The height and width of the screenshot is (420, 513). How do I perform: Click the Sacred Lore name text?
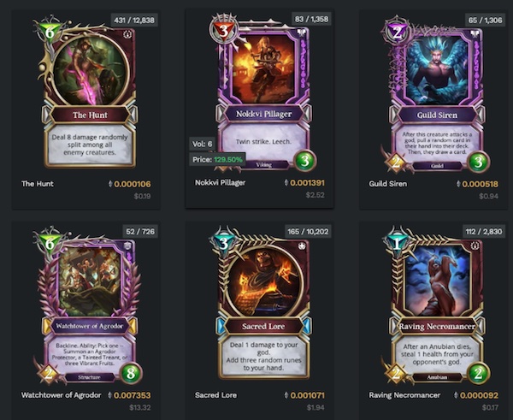click(x=215, y=395)
